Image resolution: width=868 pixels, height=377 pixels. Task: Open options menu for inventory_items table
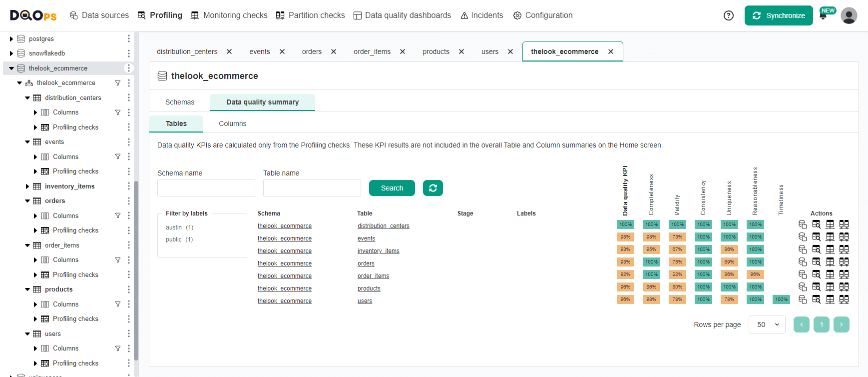pos(129,186)
